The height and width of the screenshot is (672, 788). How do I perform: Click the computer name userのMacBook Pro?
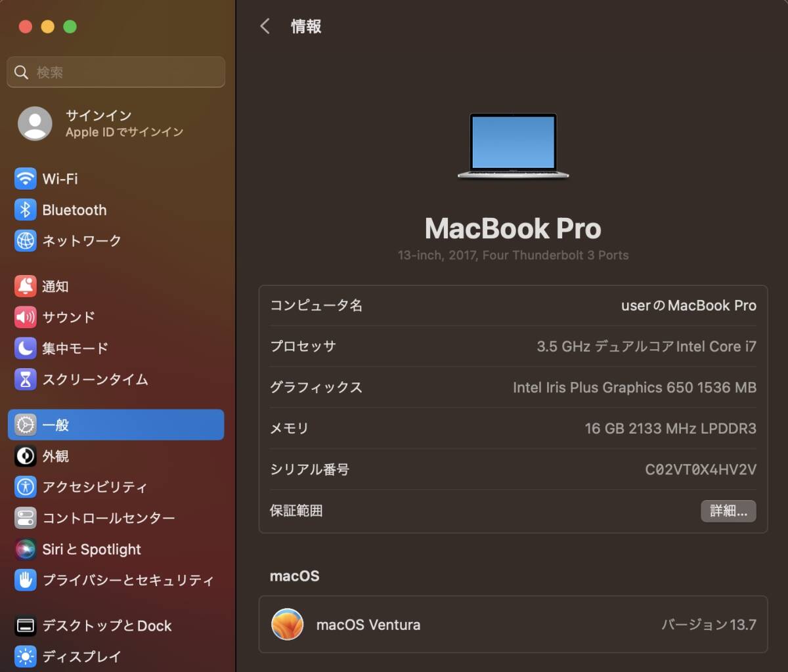pyautogui.click(x=689, y=306)
